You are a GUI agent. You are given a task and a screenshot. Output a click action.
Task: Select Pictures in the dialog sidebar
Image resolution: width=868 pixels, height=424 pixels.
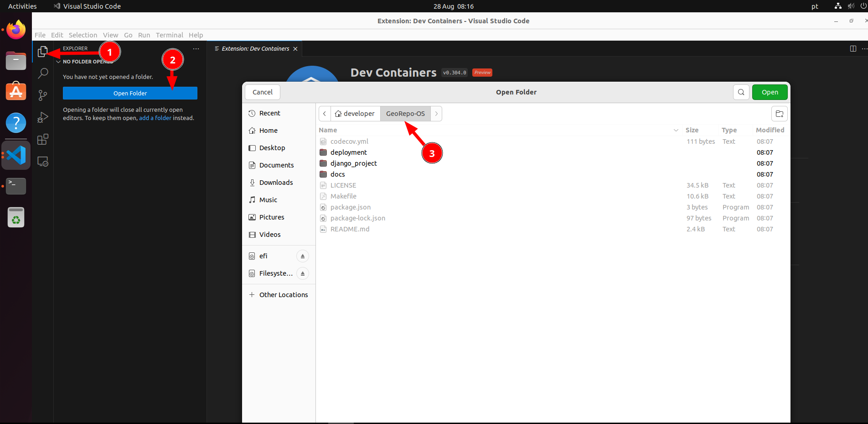point(279,217)
